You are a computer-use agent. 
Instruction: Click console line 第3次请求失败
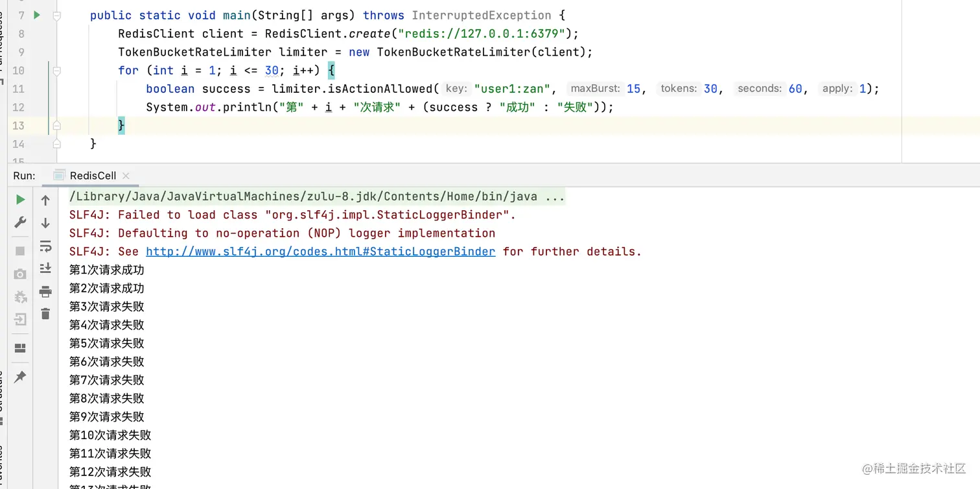click(107, 307)
